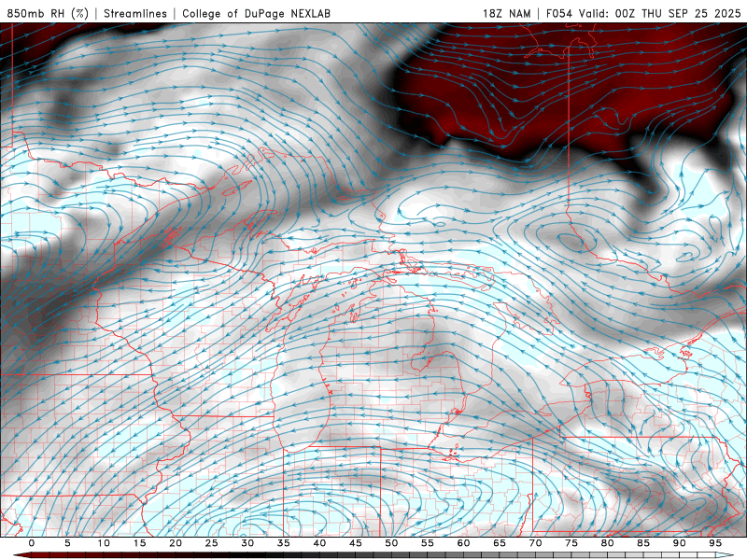Click the "60" value on the RH scale

(463, 543)
